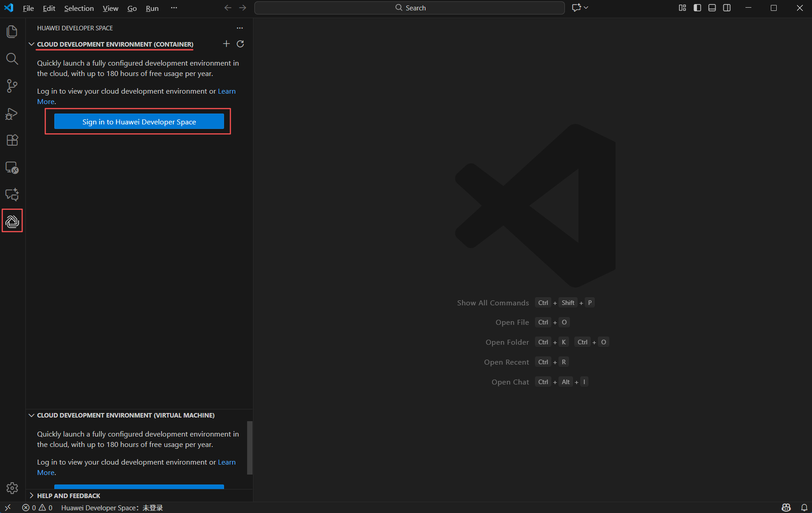812x513 pixels.
Task: Click the top Search command box
Action: click(409, 8)
